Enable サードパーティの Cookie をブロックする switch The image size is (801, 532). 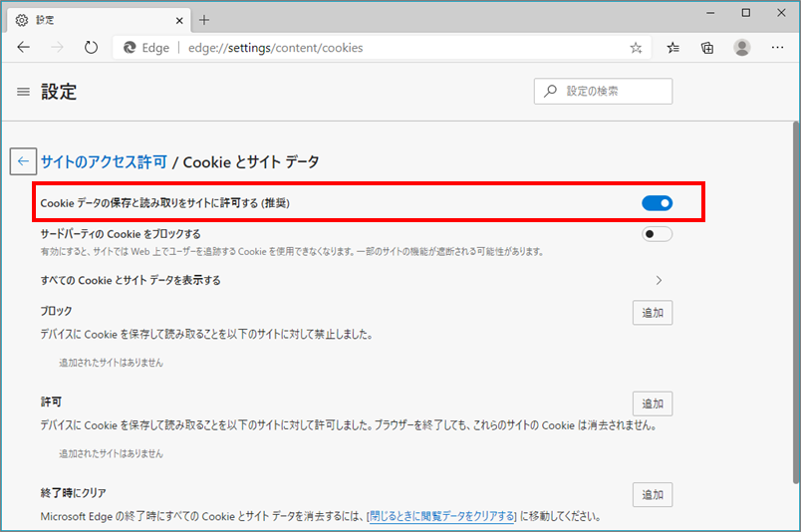[657, 234]
